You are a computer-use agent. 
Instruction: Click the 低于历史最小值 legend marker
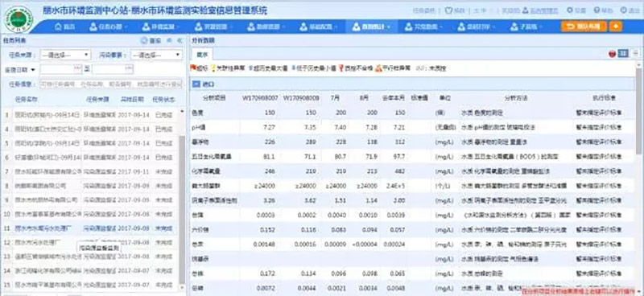293,68
